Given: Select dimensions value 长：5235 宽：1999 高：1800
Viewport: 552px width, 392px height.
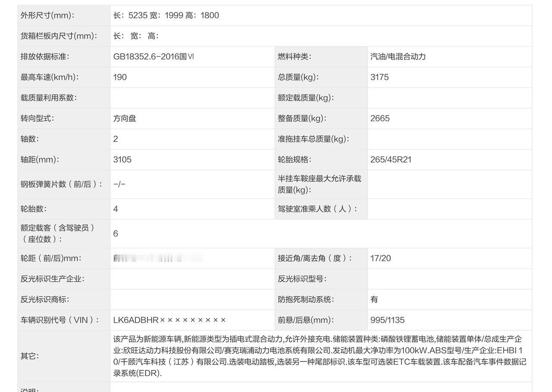Looking at the screenshot, I should coord(166,16).
